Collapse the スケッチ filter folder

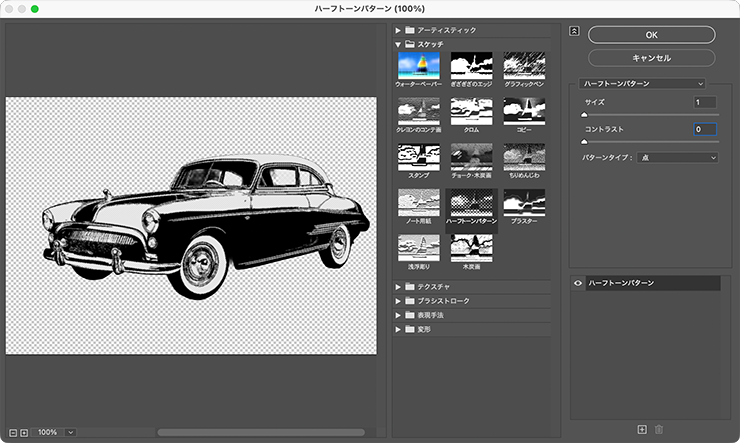tap(398, 45)
